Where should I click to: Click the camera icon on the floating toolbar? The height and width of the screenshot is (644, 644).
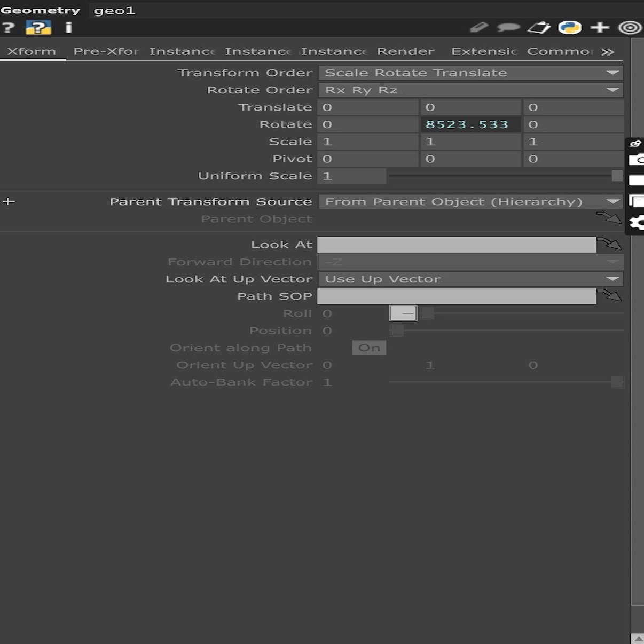637,160
